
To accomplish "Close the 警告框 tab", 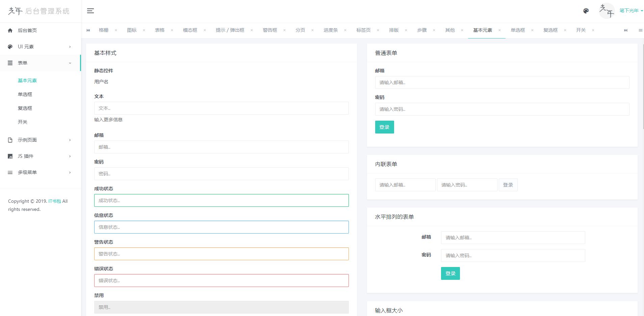I will pyautogui.click(x=284, y=30).
